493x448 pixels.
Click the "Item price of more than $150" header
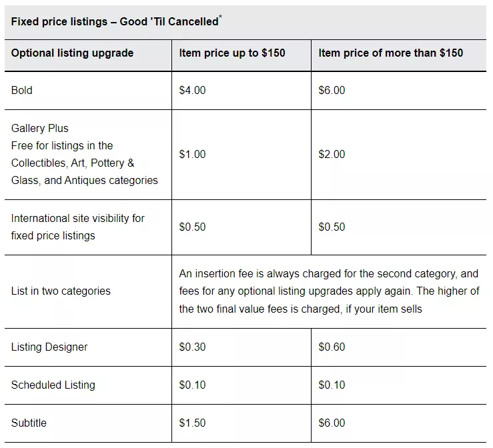(390, 53)
